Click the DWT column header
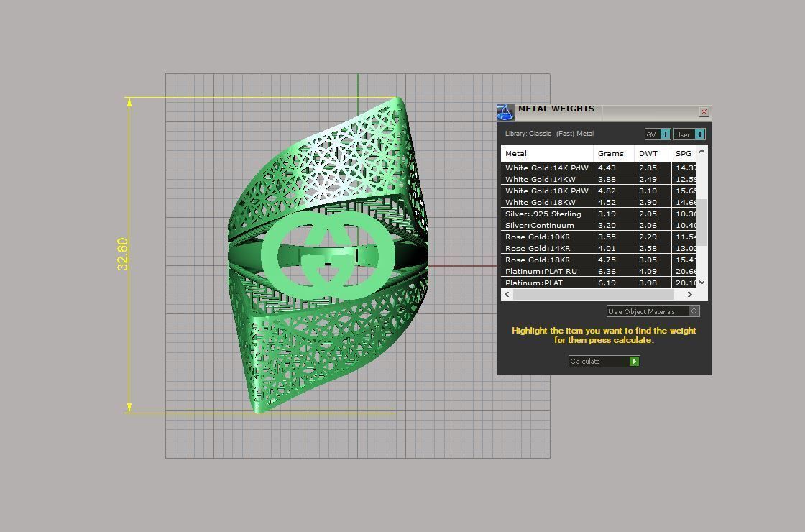This screenshot has width=805, height=532. (653, 153)
